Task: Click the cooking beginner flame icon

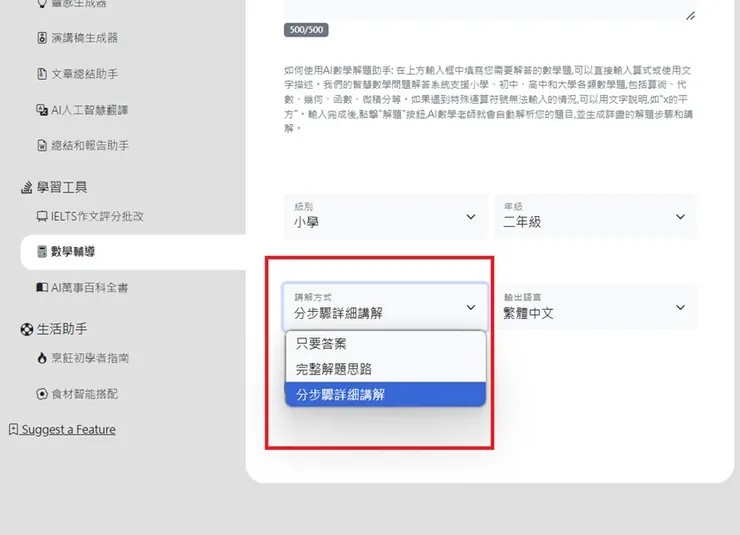Action: point(42,358)
